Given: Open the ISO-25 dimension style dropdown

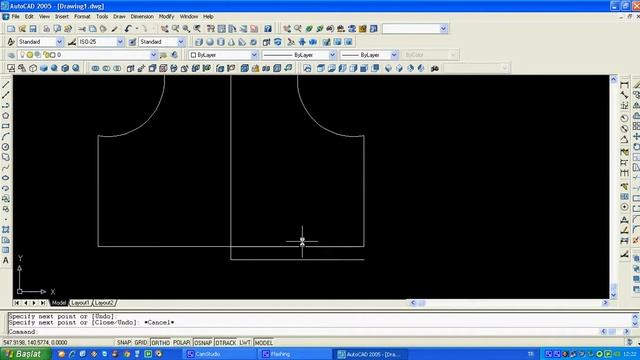Looking at the screenshot, I should click(x=120, y=42).
